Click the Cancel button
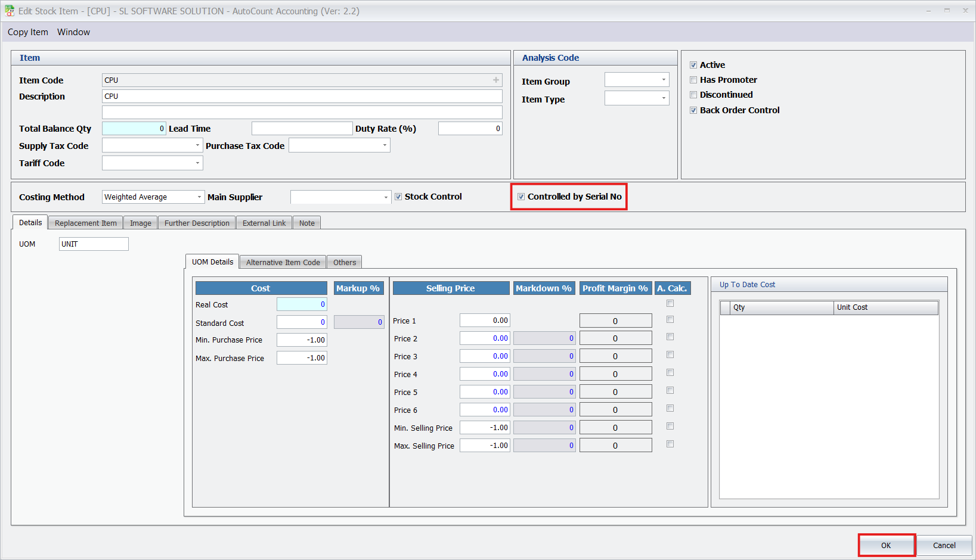Viewport: 976px width, 560px height. (x=944, y=545)
